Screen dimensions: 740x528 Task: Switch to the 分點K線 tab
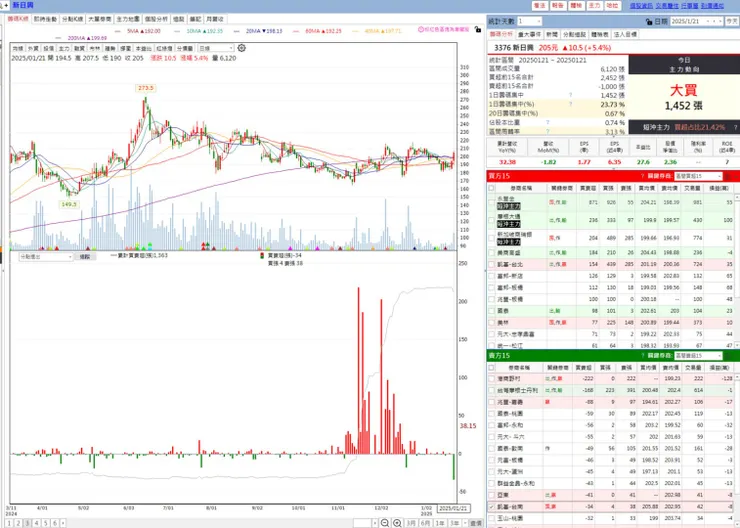[72, 19]
